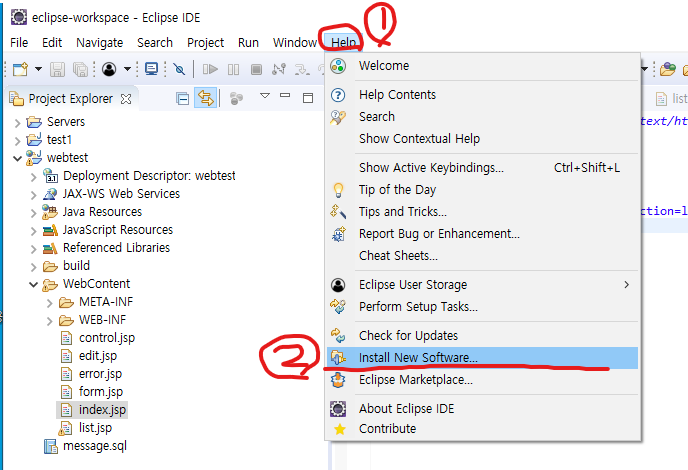Select control.jsp in the tree
Image resolution: width=688 pixels, height=470 pixels.
pos(107,338)
